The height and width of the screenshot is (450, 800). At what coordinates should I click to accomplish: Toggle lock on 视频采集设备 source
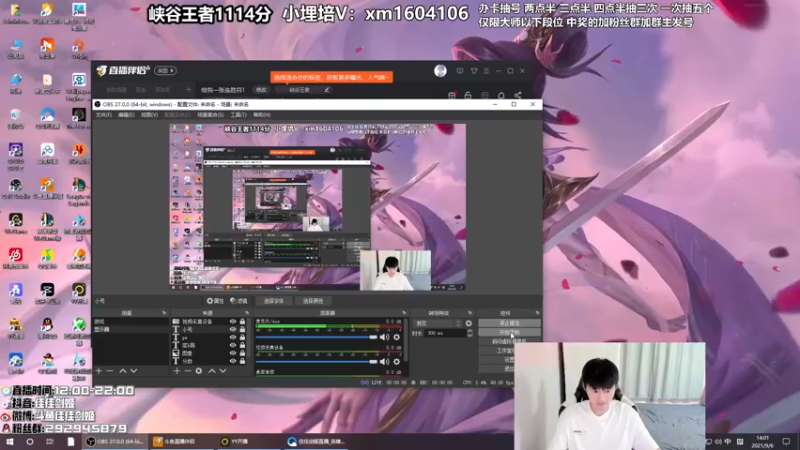242,322
